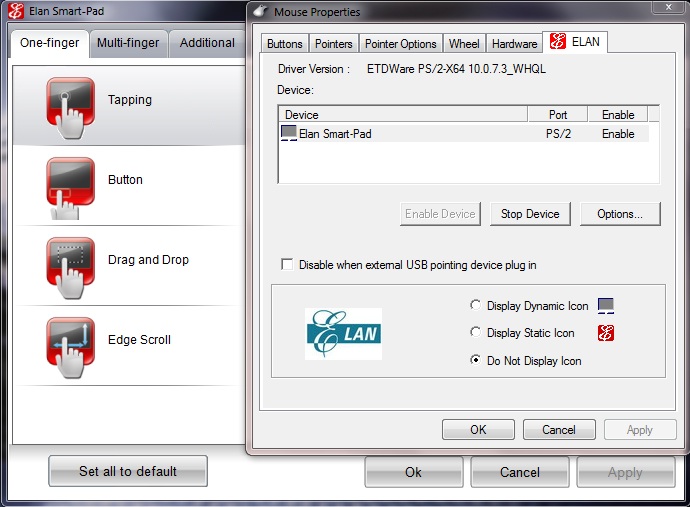Click the Button label in the gesture list
Image resolution: width=690 pixels, height=507 pixels.
(x=125, y=180)
